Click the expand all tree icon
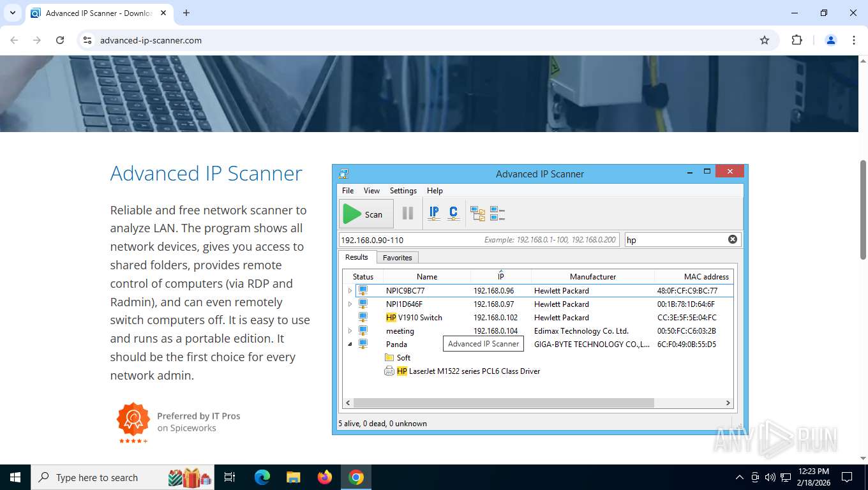This screenshot has height=490, width=868. [x=478, y=214]
